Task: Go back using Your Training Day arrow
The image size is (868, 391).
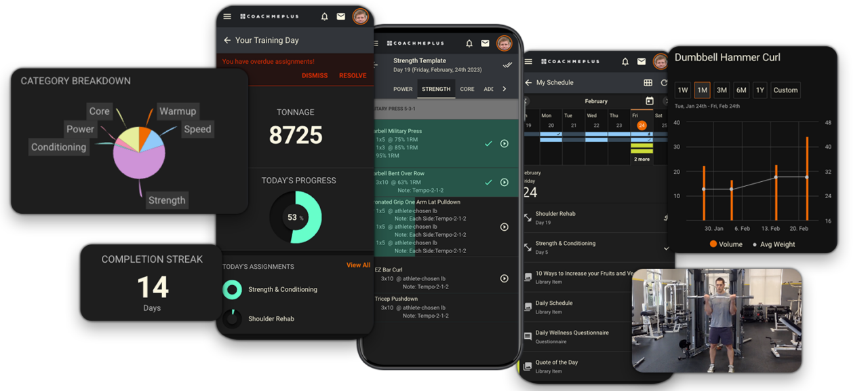Action: (x=227, y=40)
